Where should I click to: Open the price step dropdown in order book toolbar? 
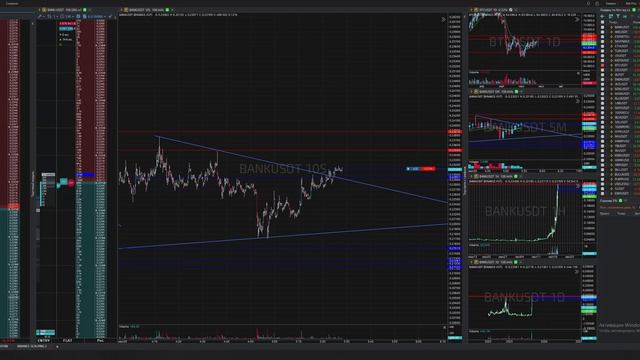97,17
